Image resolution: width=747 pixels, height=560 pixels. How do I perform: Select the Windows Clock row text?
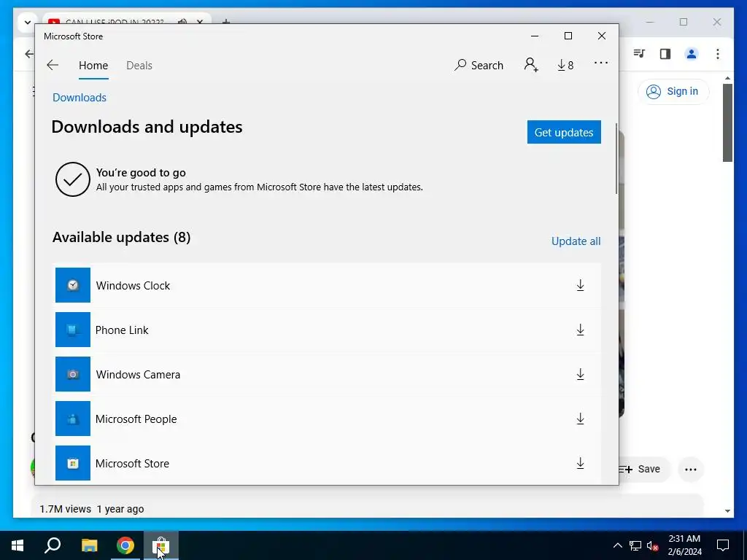(x=133, y=285)
